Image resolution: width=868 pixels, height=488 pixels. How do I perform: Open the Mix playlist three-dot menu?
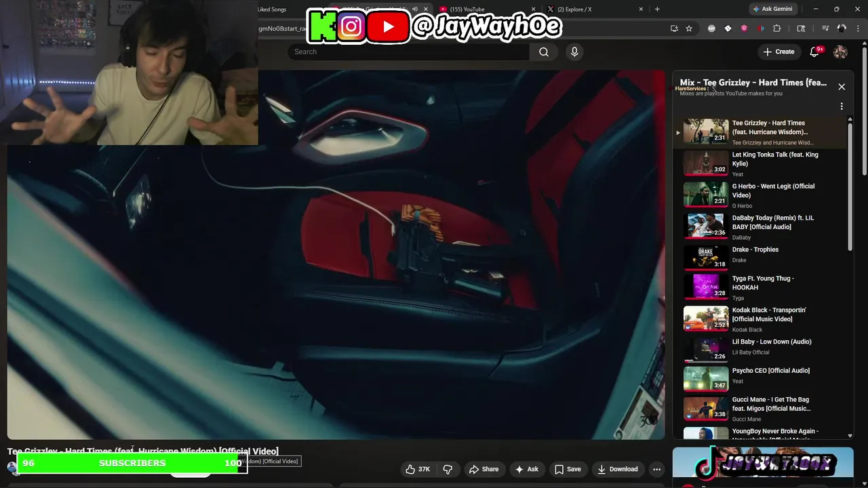pos(842,106)
